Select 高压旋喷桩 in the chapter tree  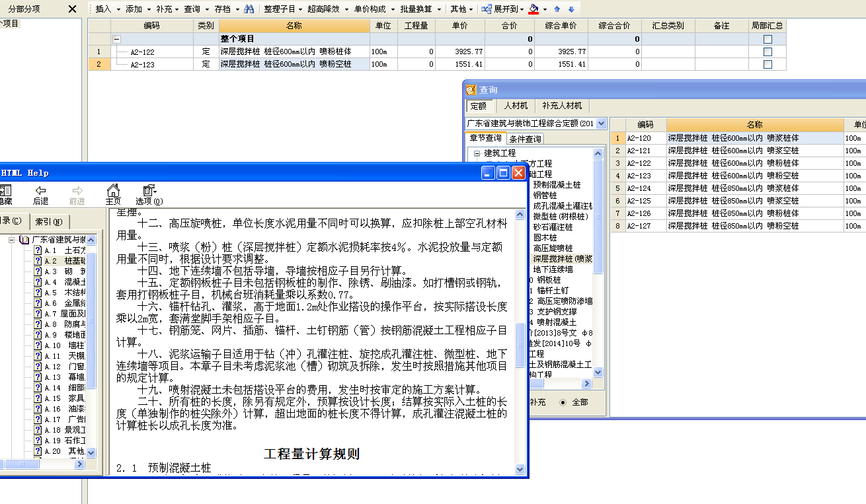click(554, 248)
